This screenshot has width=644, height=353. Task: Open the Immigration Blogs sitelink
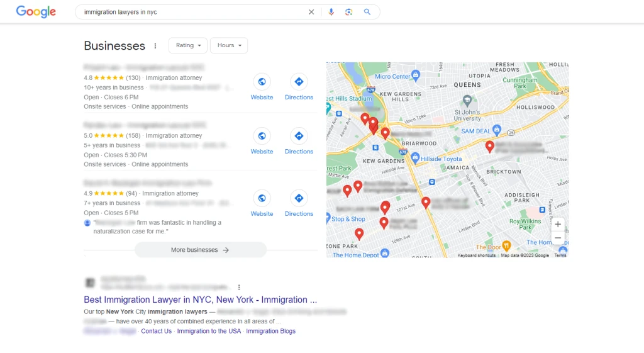coord(270,331)
